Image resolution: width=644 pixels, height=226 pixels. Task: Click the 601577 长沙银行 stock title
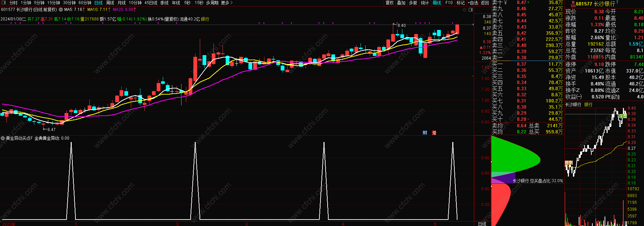coord(595,4)
